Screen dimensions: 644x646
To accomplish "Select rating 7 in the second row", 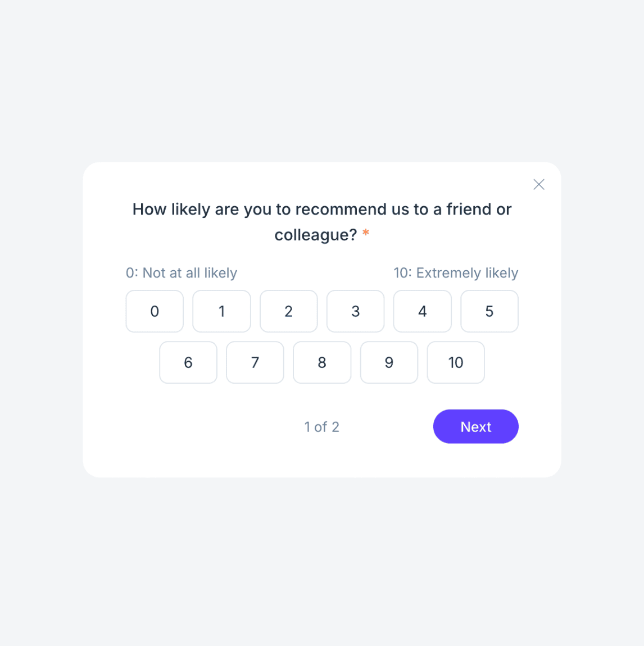I will pos(255,362).
